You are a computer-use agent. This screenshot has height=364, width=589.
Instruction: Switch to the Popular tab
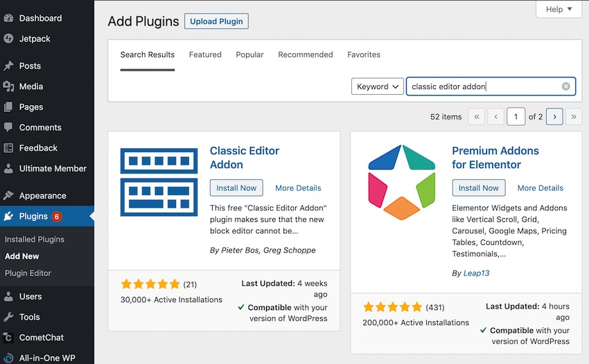(249, 55)
